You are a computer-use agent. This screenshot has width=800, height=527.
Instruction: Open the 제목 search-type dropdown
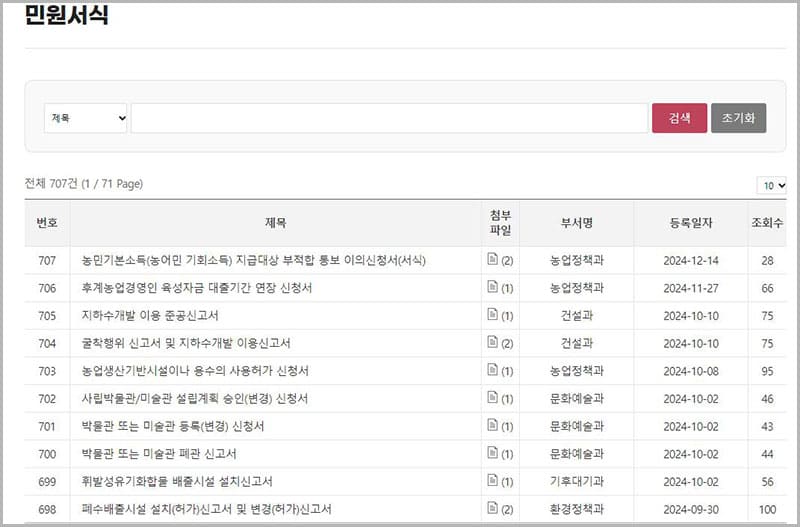(x=87, y=118)
